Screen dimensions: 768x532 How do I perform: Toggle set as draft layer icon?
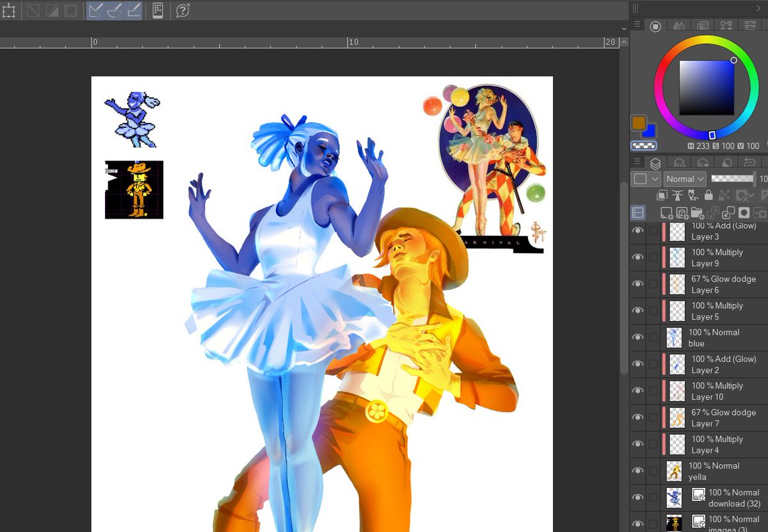click(x=693, y=196)
